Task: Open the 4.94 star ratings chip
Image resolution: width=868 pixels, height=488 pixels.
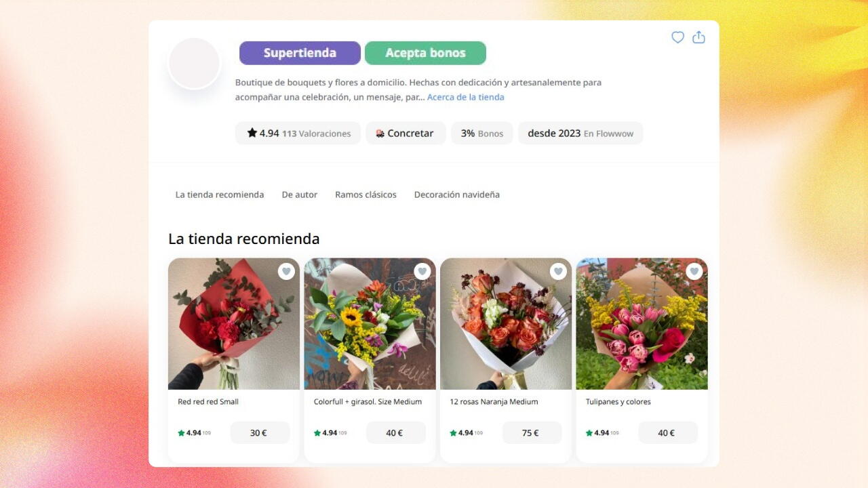Action: tap(298, 134)
